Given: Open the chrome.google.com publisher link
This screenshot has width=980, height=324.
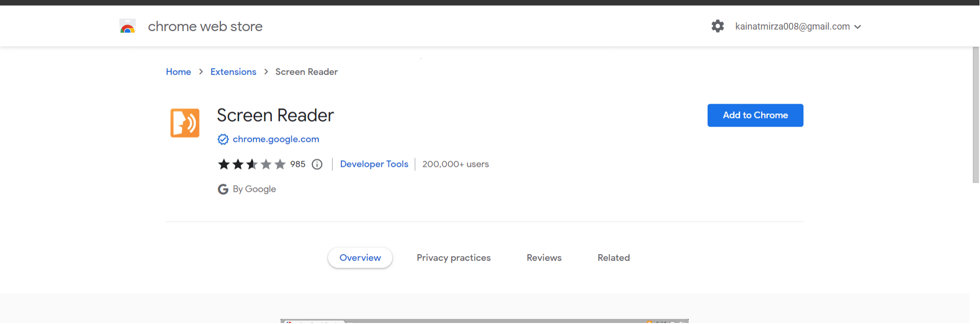Looking at the screenshot, I should tap(276, 139).
